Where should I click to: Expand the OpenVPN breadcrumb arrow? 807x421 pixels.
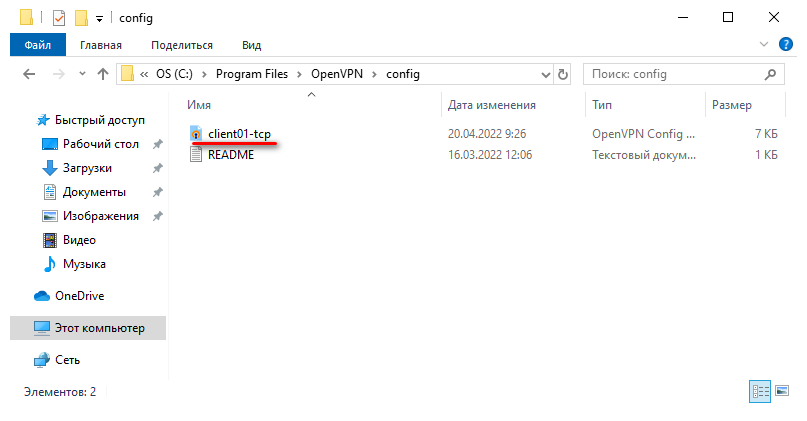pyautogui.click(x=374, y=75)
